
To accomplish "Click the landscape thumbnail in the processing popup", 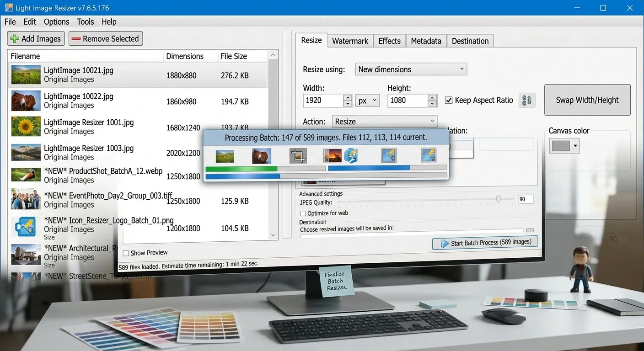I will (225, 156).
